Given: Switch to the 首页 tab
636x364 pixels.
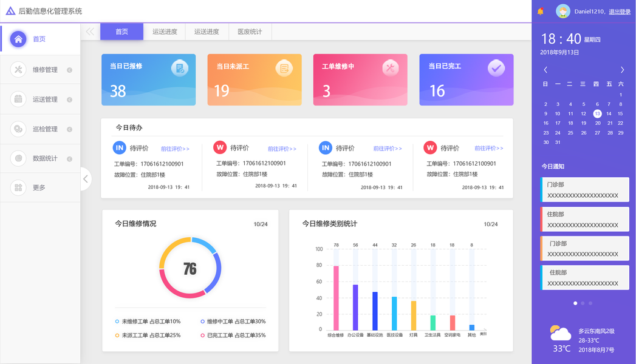Looking at the screenshot, I should coord(121,32).
